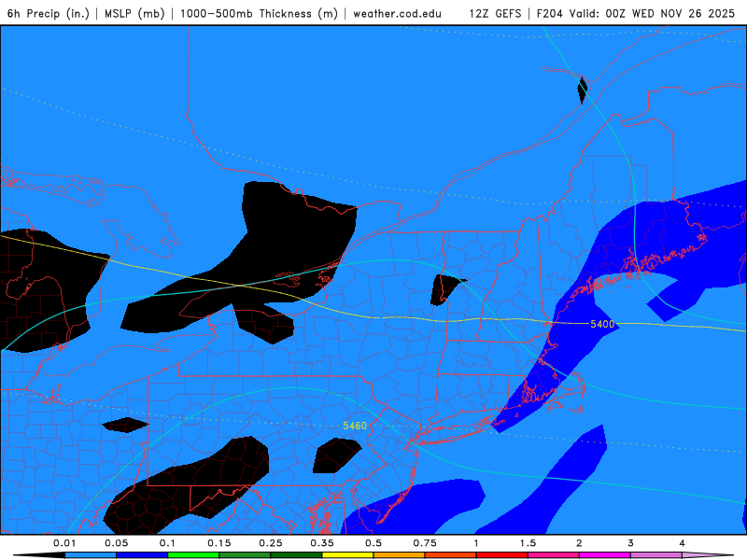Pick the dark green 0.25 to 0.35 legend swatch
747x560 pixels.
coord(296,555)
